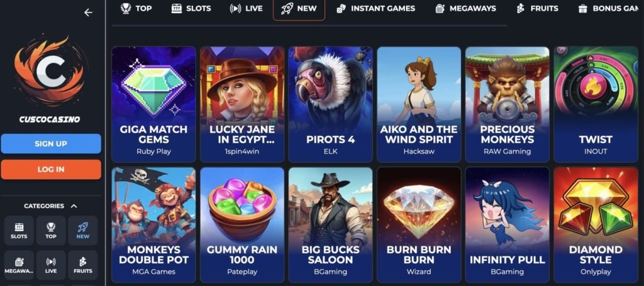
Task: Open the Giga Match Gems game tile
Action: pyautogui.click(x=153, y=104)
